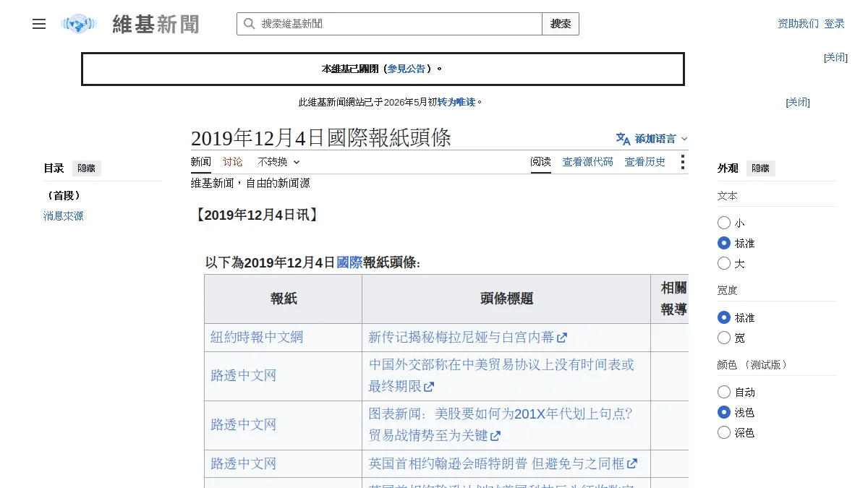Screen dimensions: 868x488
Task: Open the more options vertical dots menu
Action: [x=682, y=162]
